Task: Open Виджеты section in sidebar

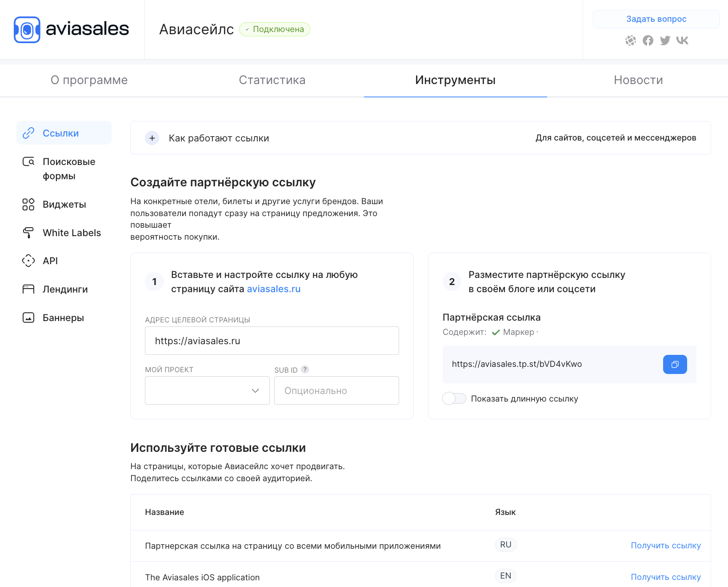Action: click(64, 205)
